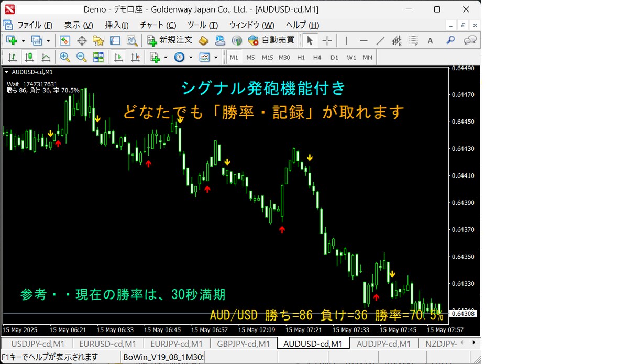Zoom in on the chart

(x=65, y=57)
